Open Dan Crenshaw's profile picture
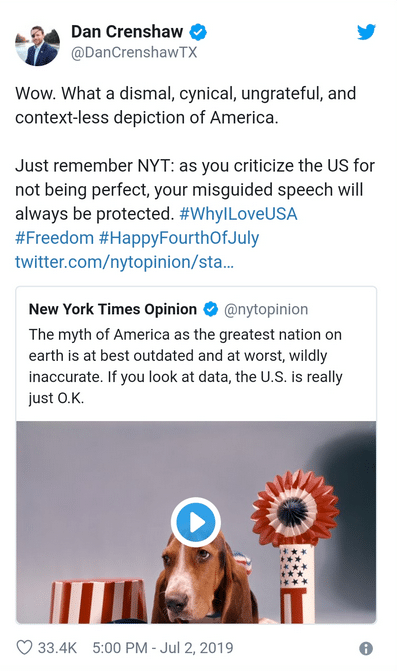 point(38,45)
